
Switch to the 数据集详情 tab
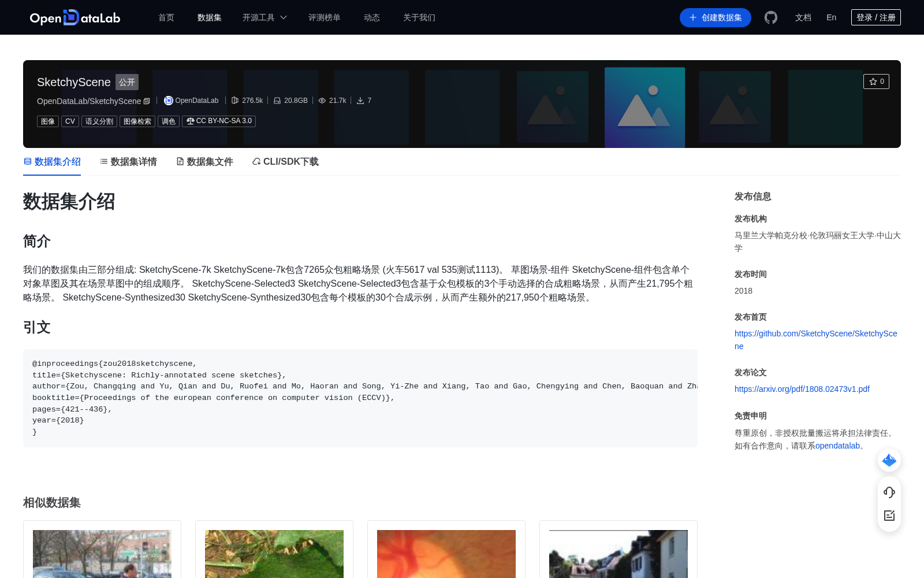(x=128, y=162)
